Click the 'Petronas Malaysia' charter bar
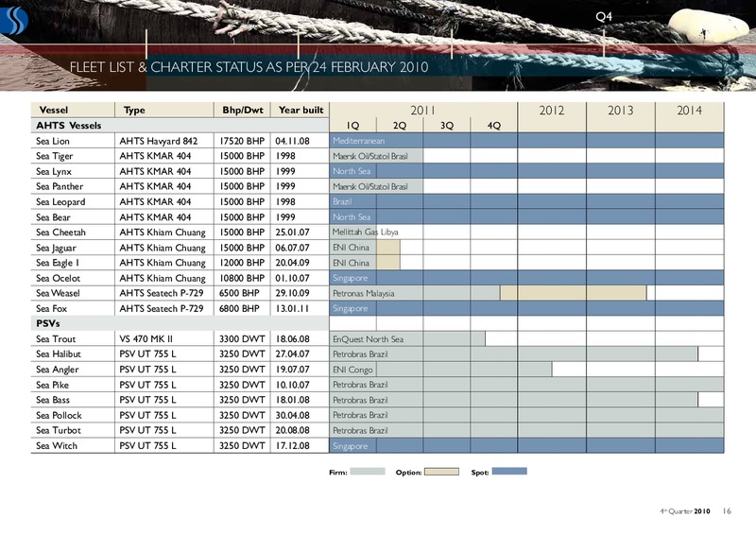 [x=415, y=293]
